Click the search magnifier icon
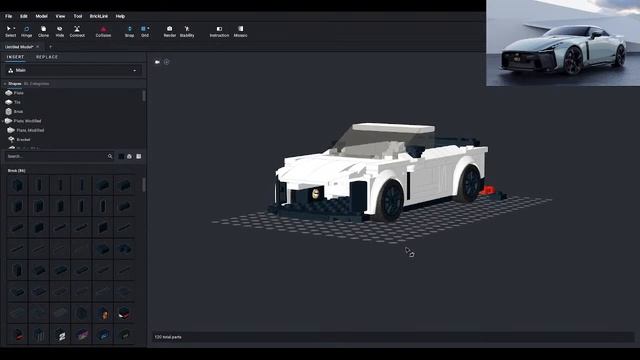 [110, 156]
